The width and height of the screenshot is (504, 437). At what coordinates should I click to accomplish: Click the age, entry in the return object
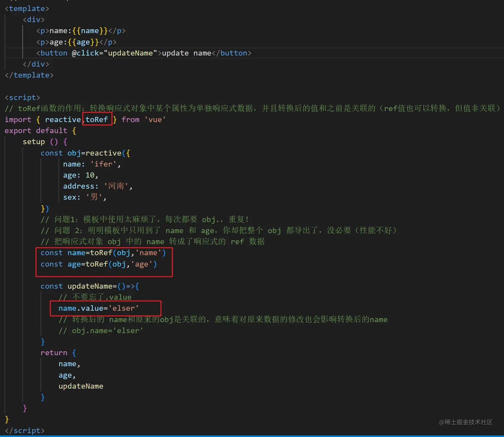[67, 375]
